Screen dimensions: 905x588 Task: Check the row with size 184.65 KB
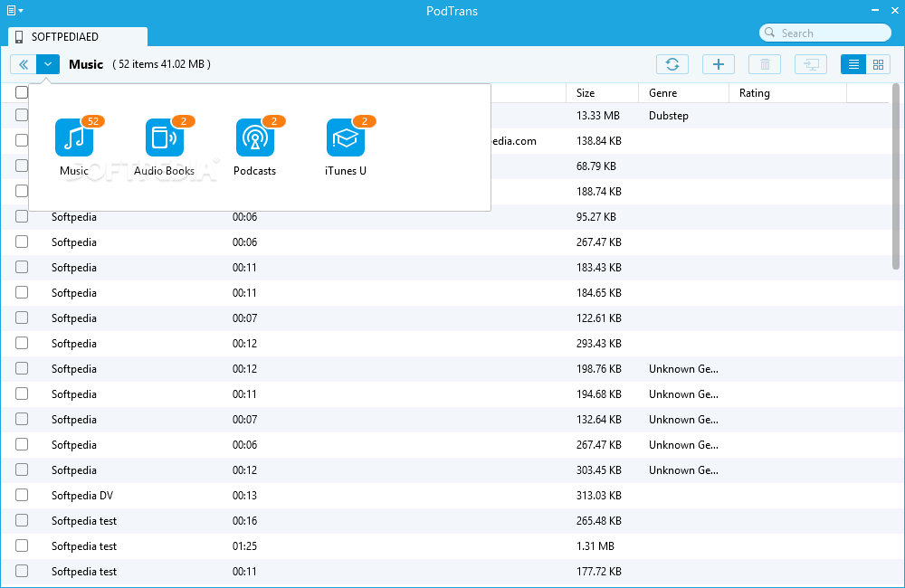point(22,292)
